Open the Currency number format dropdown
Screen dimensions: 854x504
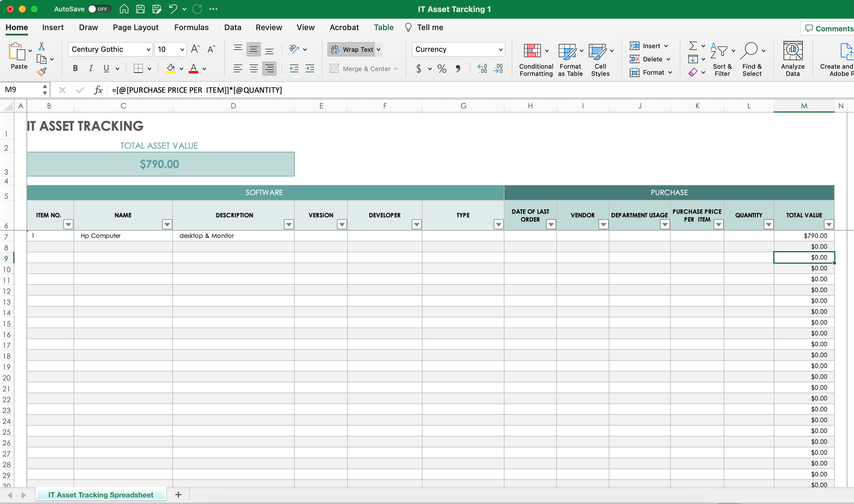[500, 50]
